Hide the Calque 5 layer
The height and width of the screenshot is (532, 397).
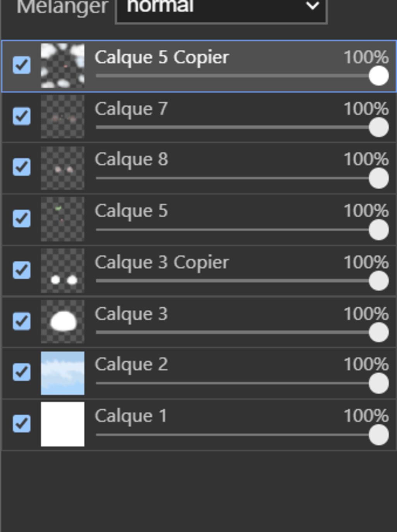coord(22,218)
